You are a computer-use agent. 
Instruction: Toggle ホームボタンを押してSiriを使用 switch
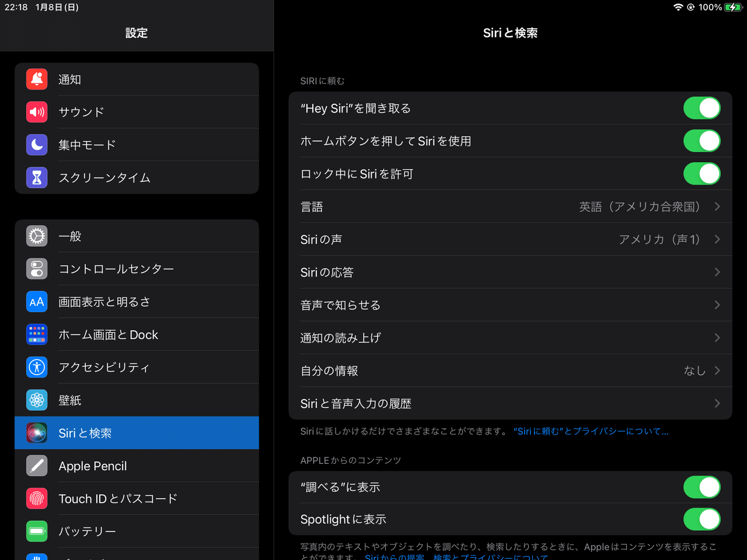pos(702,141)
